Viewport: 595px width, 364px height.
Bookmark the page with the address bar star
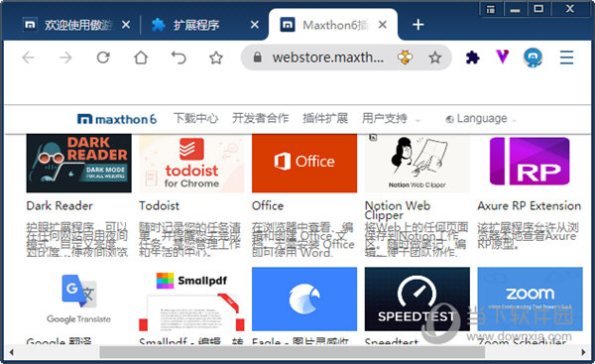tap(435, 58)
